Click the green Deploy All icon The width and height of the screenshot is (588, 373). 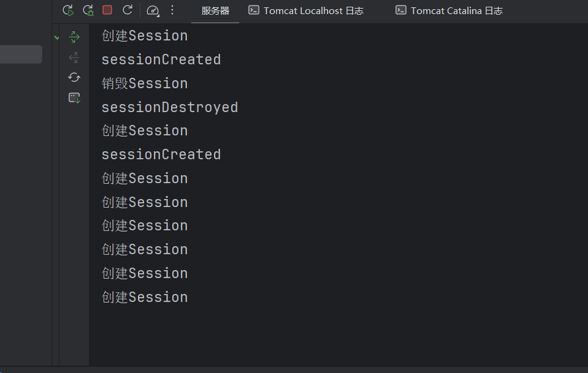point(74,37)
